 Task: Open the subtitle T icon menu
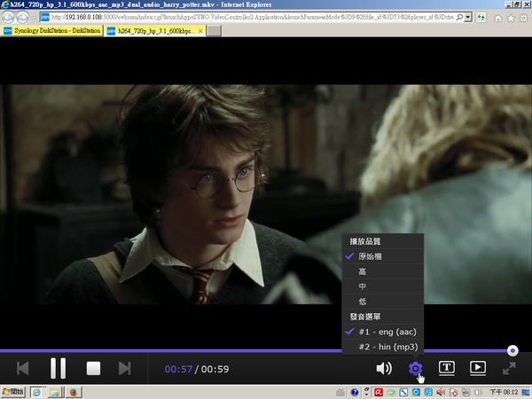[x=447, y=368]
